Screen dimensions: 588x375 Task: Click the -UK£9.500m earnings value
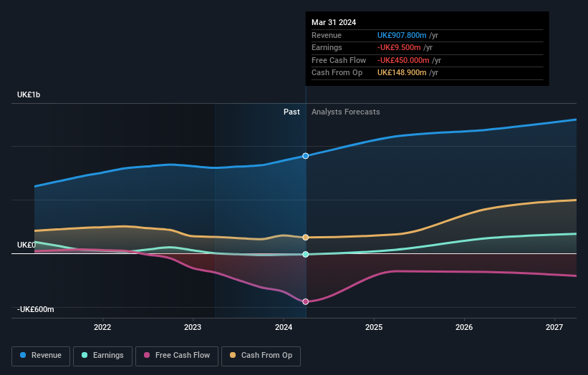[x=399, y=47]
